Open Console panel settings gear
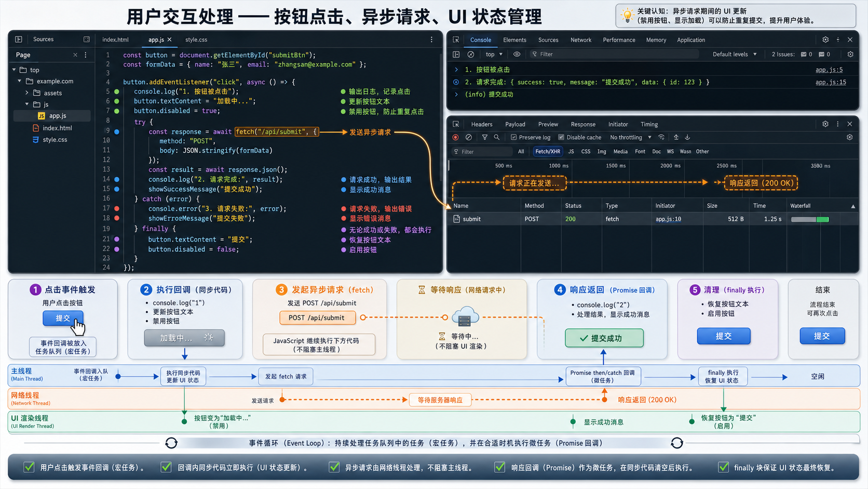868x489 pixels. 825,39
